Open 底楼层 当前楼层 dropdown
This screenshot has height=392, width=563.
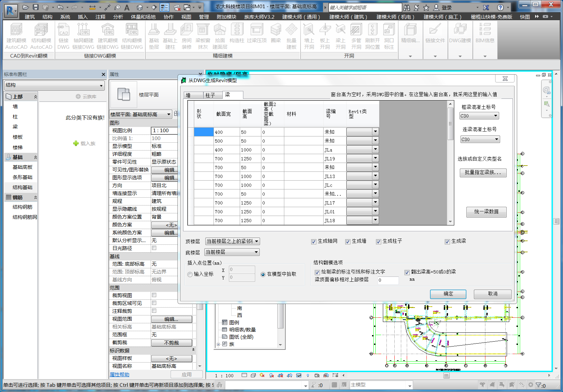[x=232, y=252]
